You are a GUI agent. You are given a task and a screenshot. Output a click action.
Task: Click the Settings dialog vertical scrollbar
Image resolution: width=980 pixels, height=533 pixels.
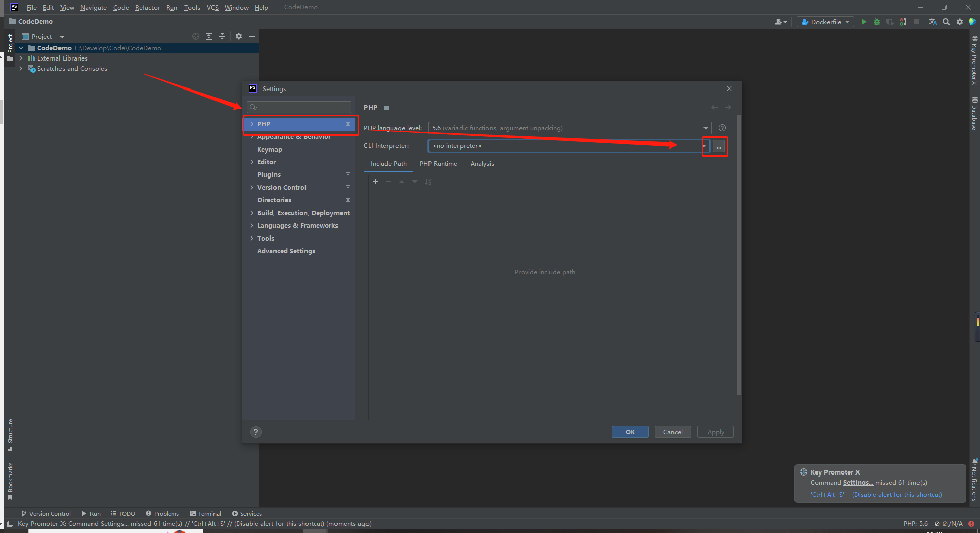coord(739,254)
